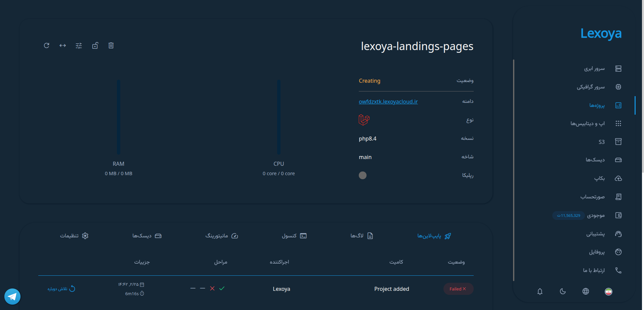
Task: Open پروفایل in sidebar
Action: click(x=605, y=252)
